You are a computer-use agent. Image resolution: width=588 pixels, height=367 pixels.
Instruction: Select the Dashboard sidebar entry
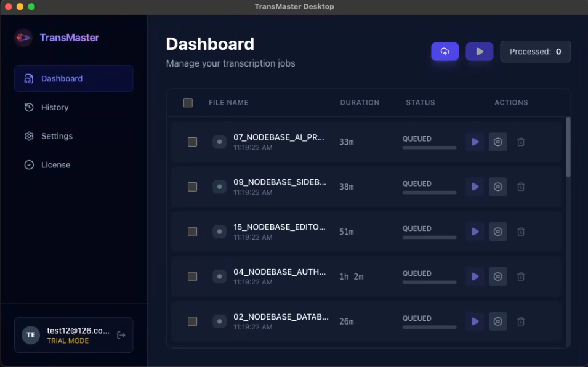62,78
